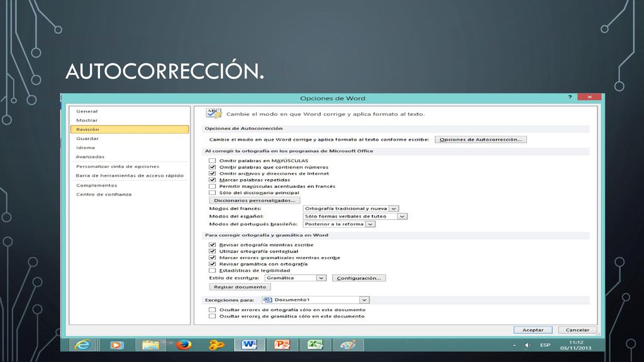
Task: Switch to Avanzadas options
Action: pyautogui.click(x=90, y=156)
